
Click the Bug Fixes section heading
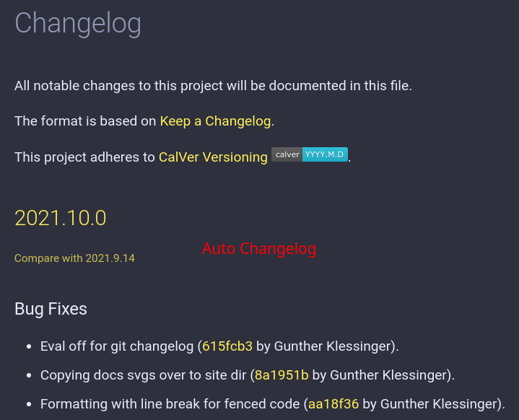[51, 309]
